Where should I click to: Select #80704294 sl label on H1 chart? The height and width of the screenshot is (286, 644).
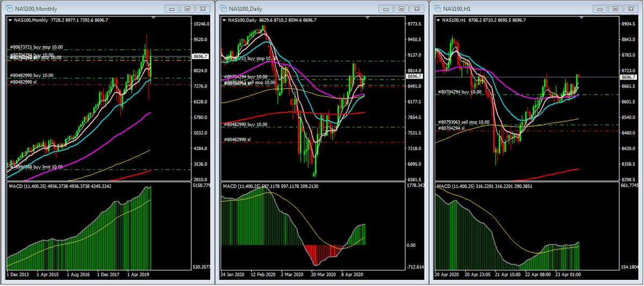[451, 128]
